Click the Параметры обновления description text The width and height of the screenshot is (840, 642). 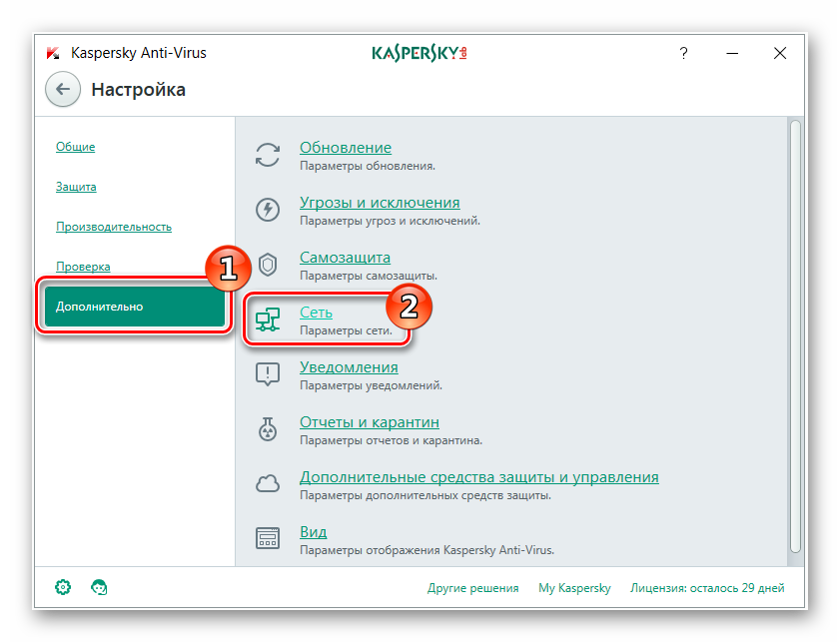click(x=368, y=166)
